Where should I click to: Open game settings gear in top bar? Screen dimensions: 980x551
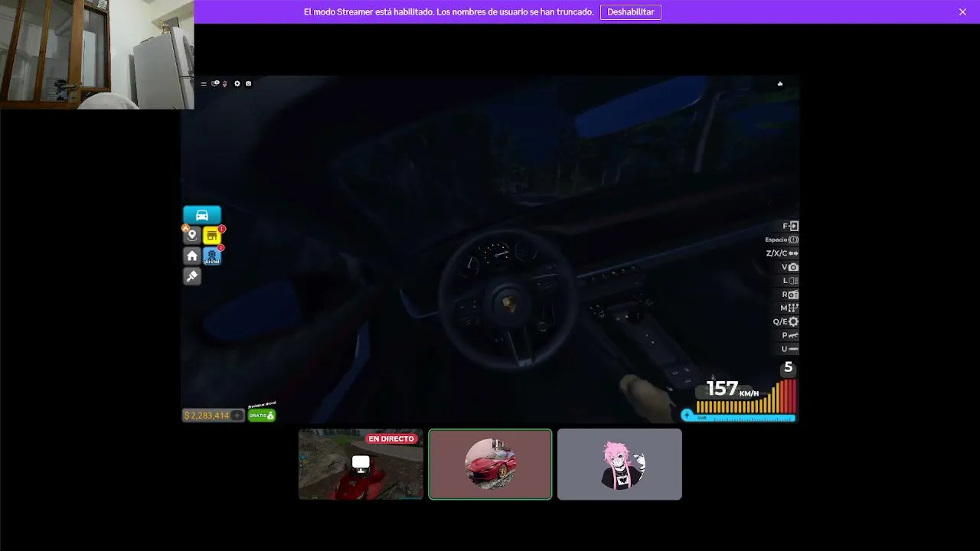coord(237,83)
